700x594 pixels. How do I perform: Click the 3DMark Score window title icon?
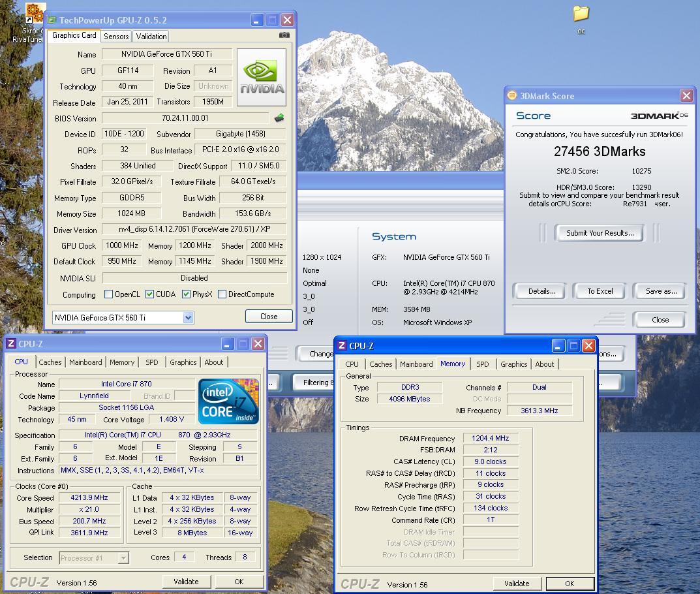pos(512,95)
